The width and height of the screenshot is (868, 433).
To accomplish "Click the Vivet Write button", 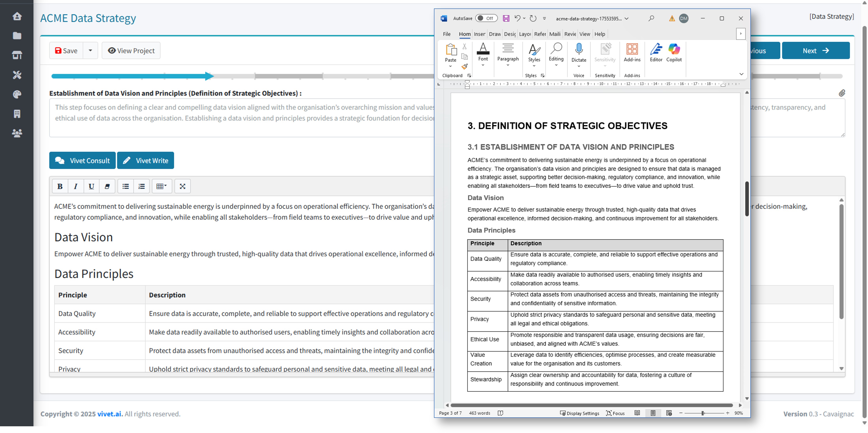I will pyautogui.click(x=145, y=160).
